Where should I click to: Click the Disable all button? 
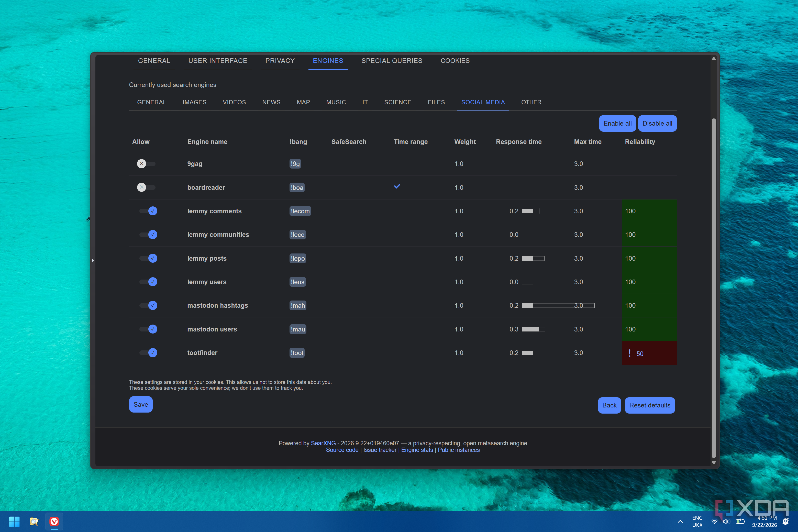pyautogui.click(x=657, y=124)
